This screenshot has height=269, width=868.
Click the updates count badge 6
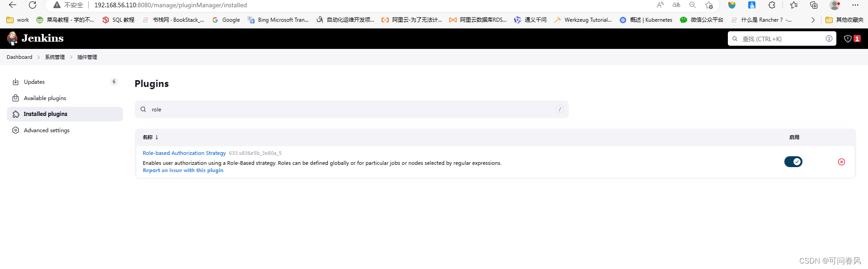point(114,82)
